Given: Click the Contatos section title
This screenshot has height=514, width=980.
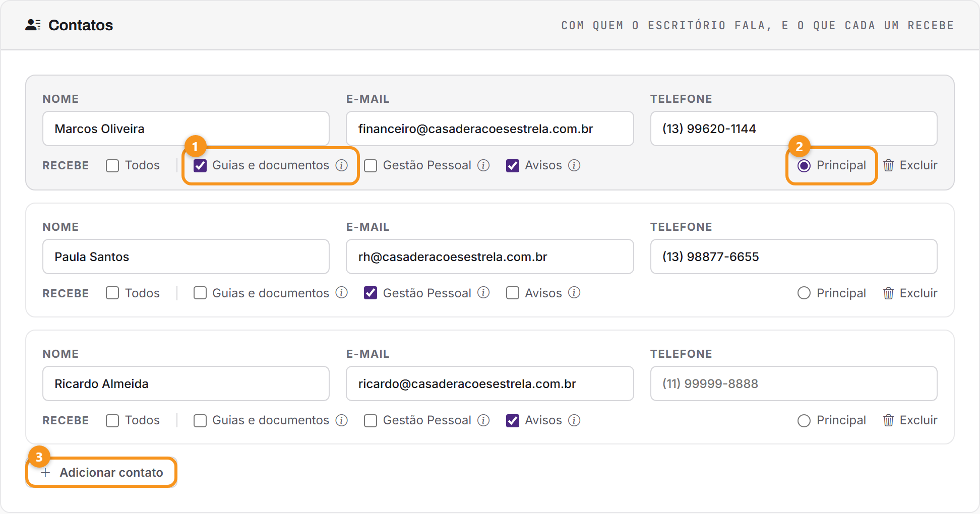Looking at the screenshot, I should pos(81,25).
